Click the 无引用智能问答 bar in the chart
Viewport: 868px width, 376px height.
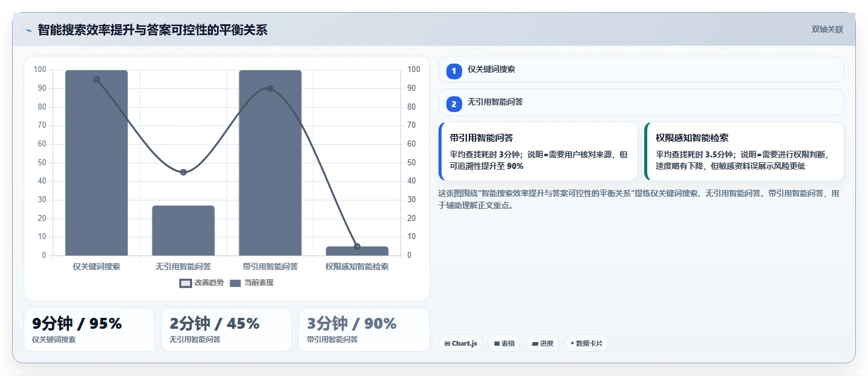click(183, 231)
